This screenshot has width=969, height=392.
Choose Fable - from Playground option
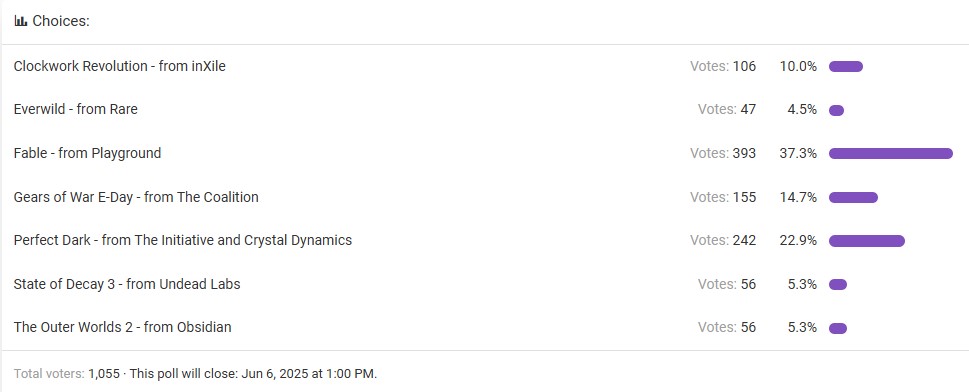[x=87, y=153]
